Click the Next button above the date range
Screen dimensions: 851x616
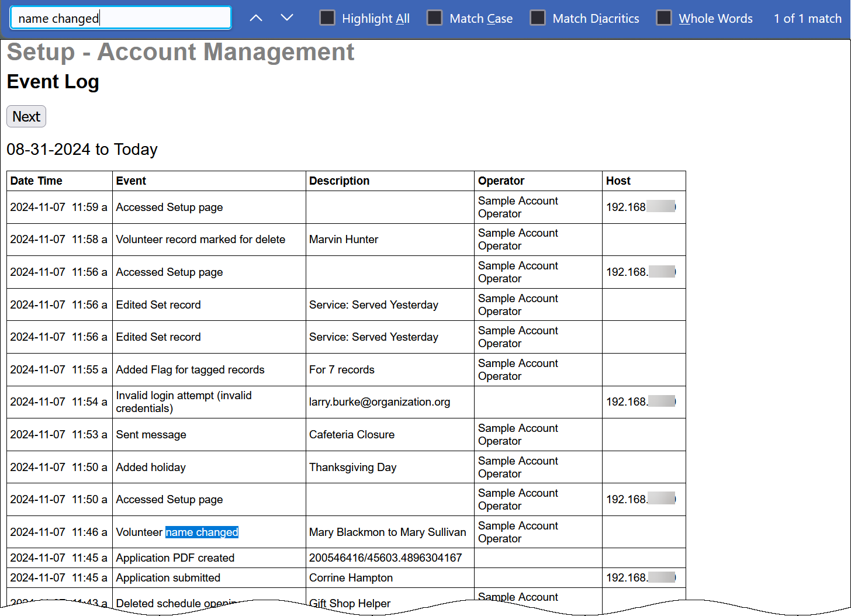(26, 116)
